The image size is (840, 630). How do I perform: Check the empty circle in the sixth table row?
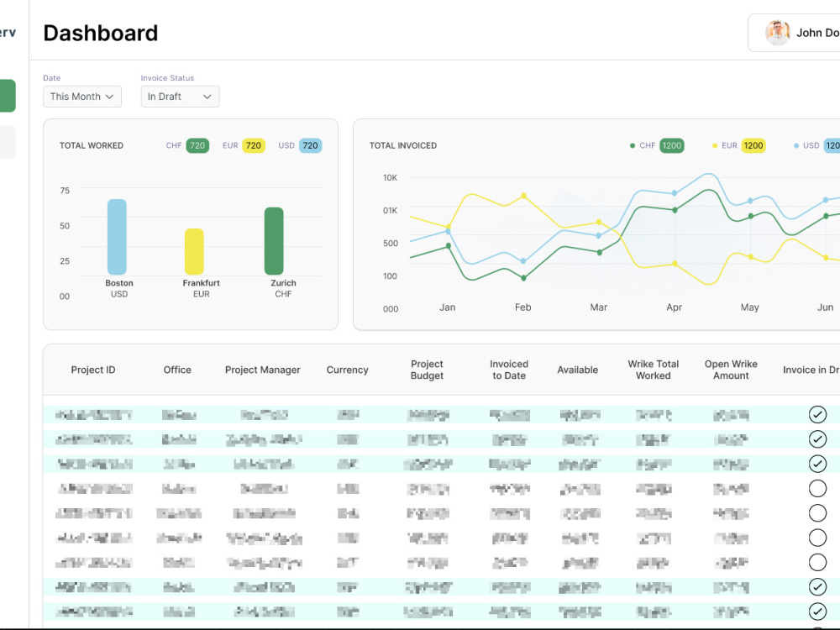point(817,538)
